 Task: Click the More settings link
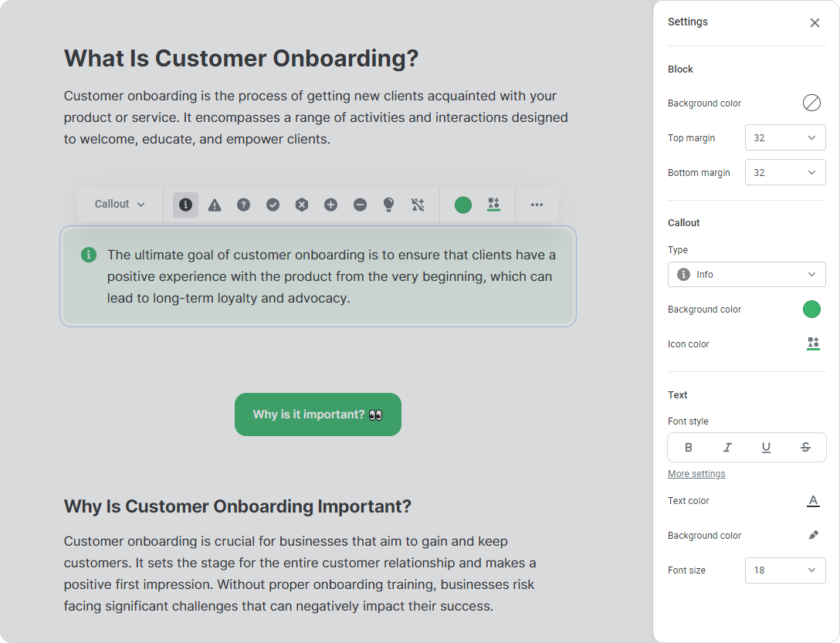tap(696, 474)
